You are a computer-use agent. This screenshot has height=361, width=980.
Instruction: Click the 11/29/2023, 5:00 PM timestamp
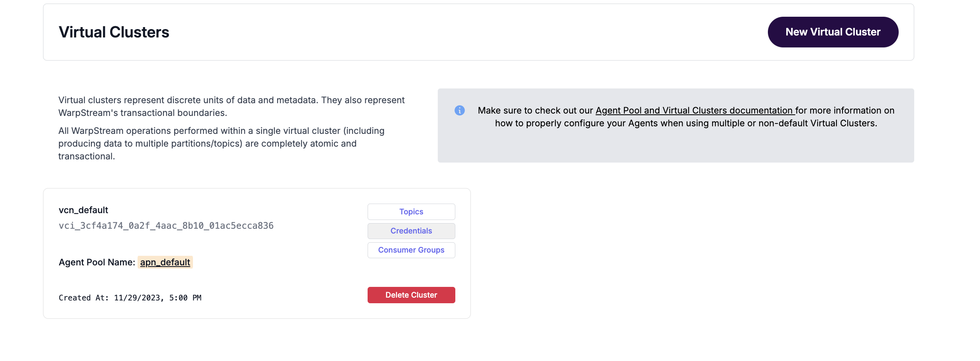[157, 298]
